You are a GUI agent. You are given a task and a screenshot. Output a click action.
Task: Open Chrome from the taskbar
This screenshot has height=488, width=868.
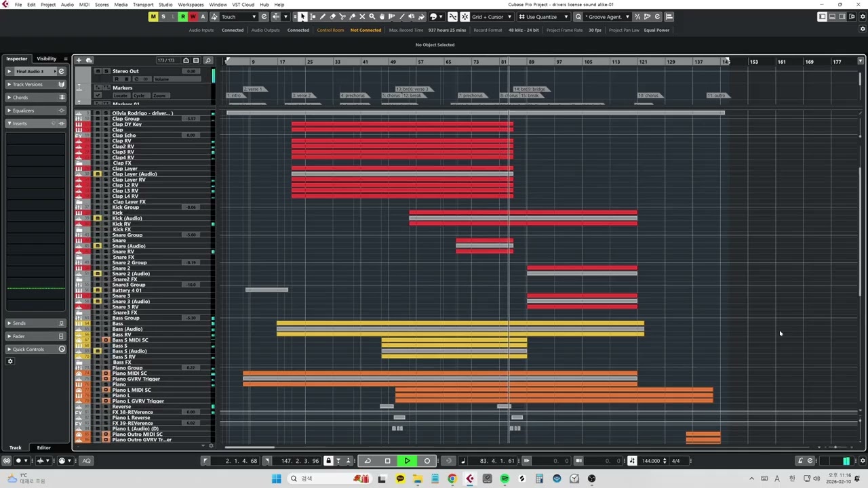(x=452, y=479)
